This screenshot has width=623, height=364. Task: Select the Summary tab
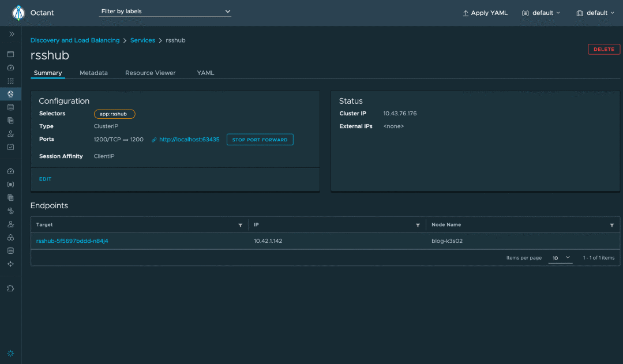click(x=48, y=73)
